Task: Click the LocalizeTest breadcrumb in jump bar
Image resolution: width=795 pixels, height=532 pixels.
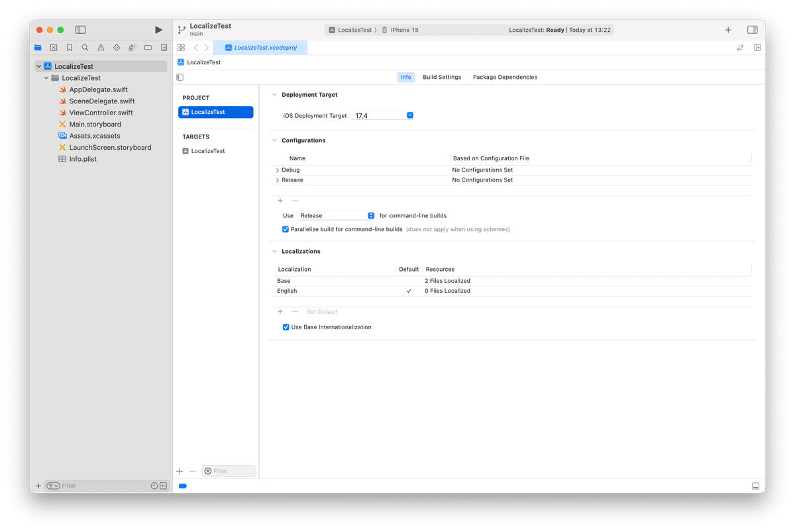Action: 199,62
